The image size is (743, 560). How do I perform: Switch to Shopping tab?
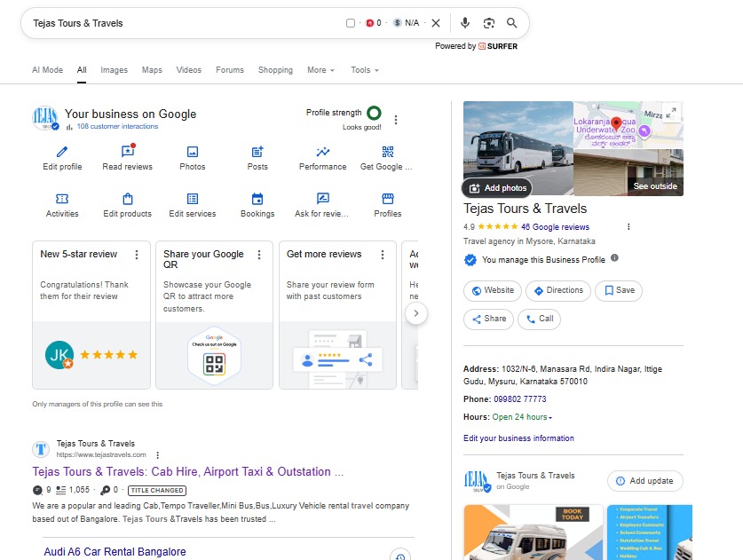pos(275,70)
